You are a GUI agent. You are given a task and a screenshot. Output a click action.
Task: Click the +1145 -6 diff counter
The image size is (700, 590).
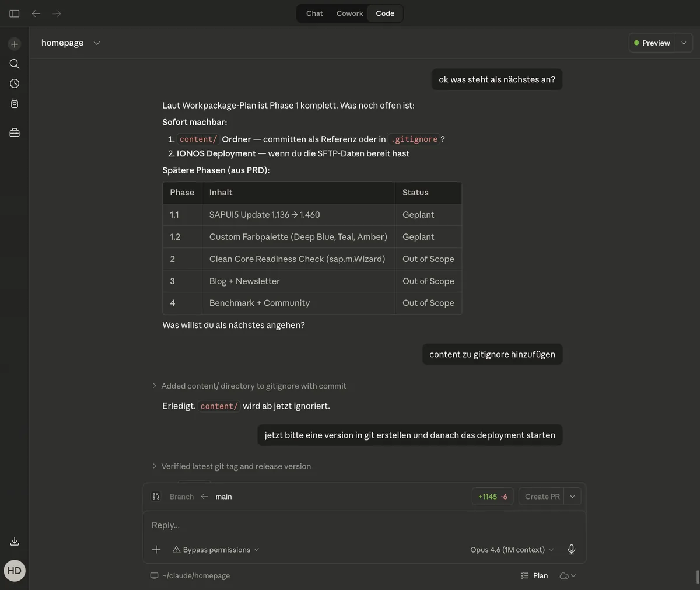(x=492, y=496)
